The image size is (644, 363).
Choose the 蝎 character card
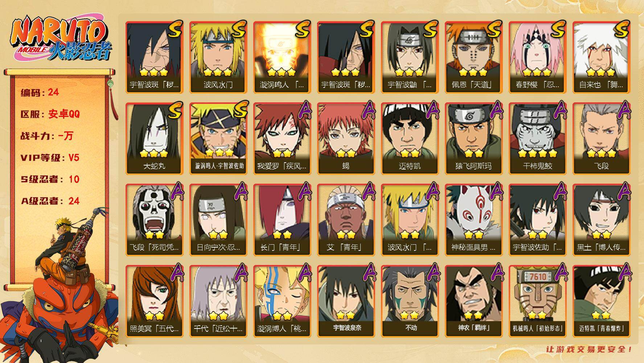tap(346, 139)
